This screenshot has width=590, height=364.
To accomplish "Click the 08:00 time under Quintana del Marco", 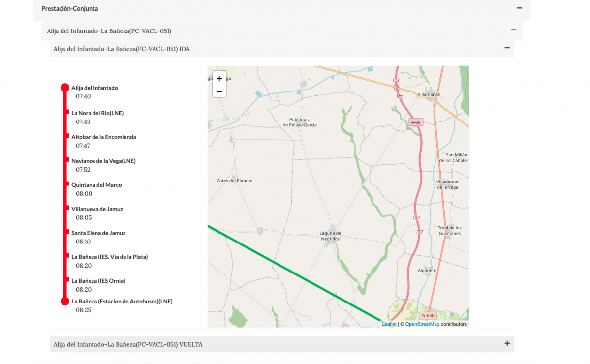I will point(84,194).
